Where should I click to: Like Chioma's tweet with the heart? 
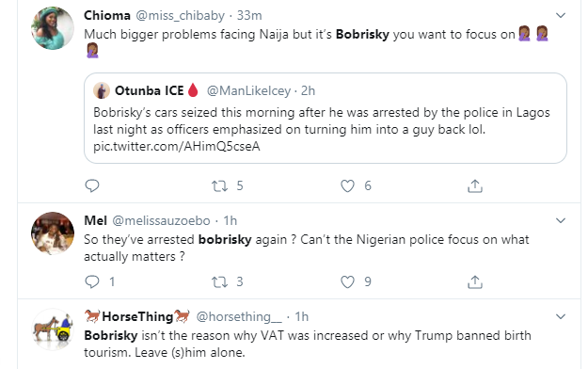click(x=347, y=185)
